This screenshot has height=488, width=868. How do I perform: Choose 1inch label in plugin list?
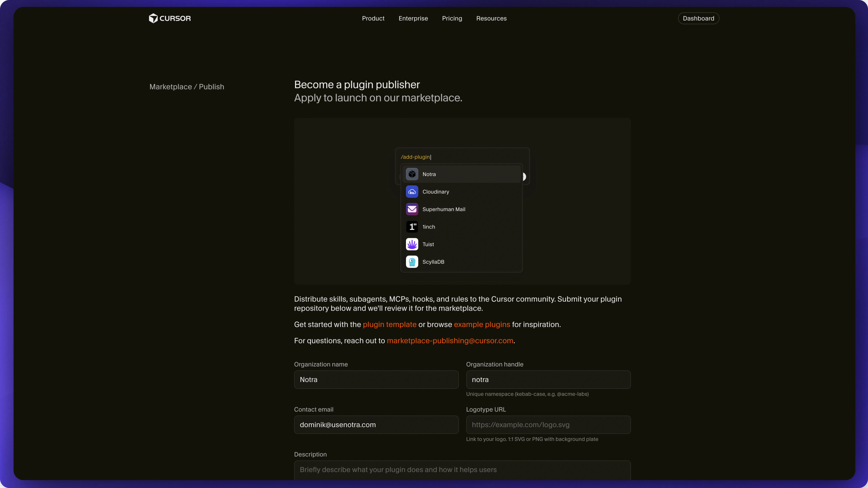tap(429, 227)
